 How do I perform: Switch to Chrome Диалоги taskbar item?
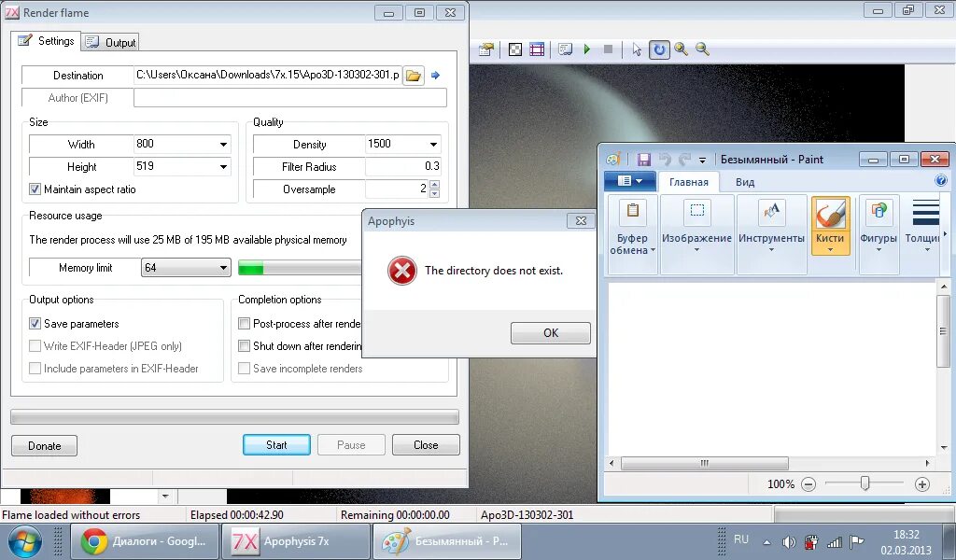point(145,541)
